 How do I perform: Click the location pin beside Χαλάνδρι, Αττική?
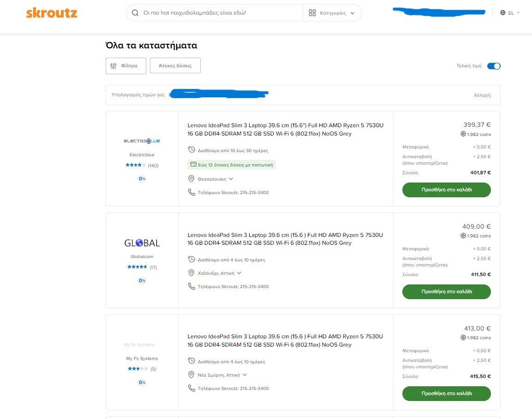[191, 273]
